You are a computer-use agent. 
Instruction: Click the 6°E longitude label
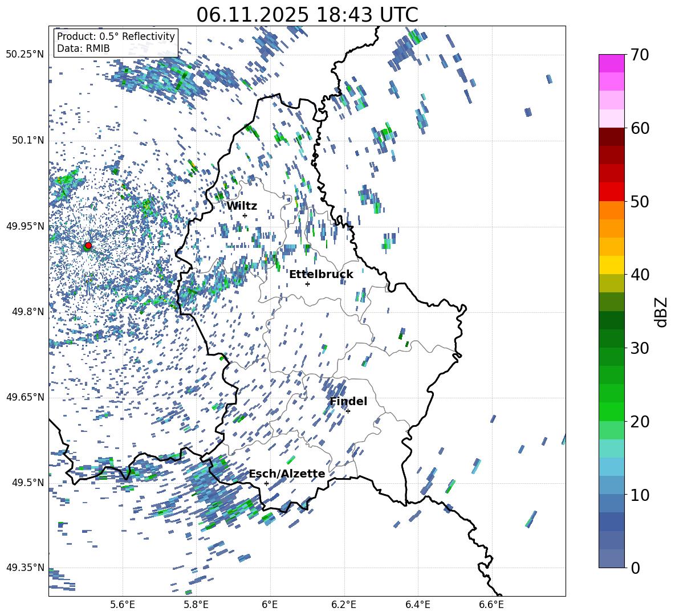(270, 605)
